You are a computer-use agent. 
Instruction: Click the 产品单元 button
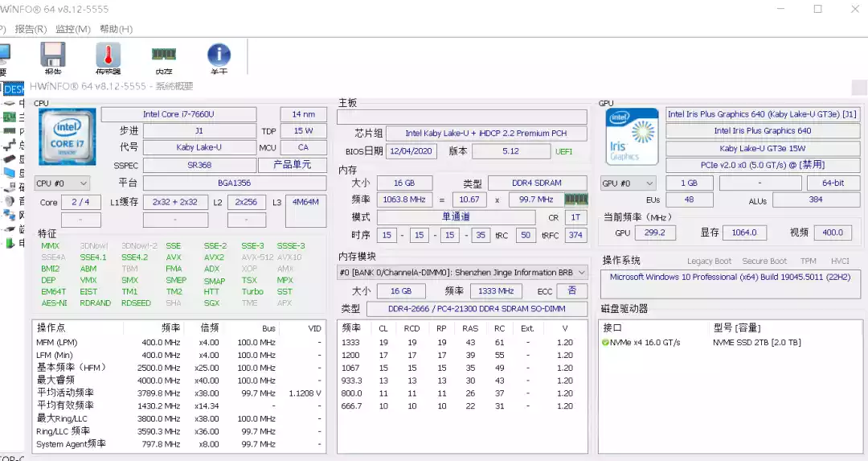click(x=293, y=165)
